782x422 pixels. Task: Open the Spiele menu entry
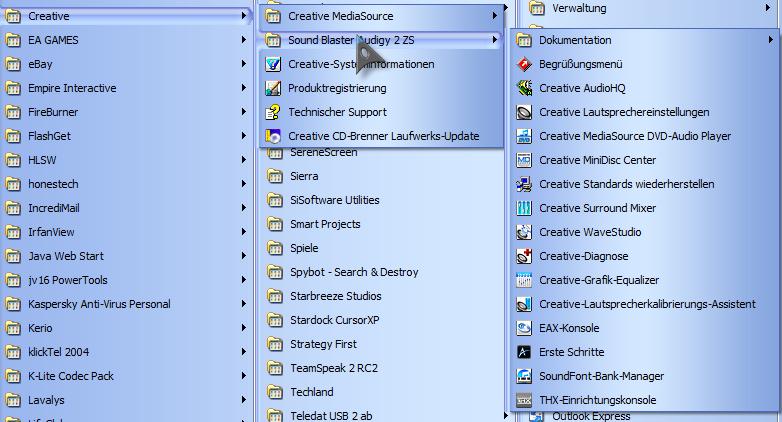click(386, 248)
